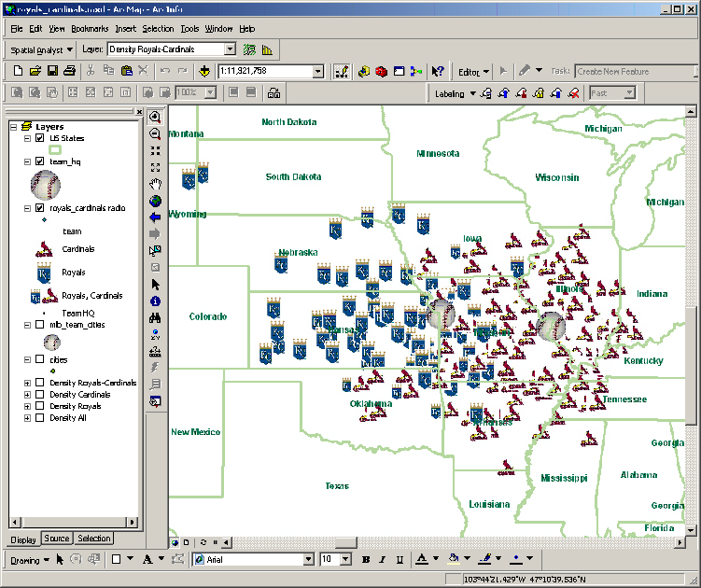Click the Save disk icon

point(52,71)
